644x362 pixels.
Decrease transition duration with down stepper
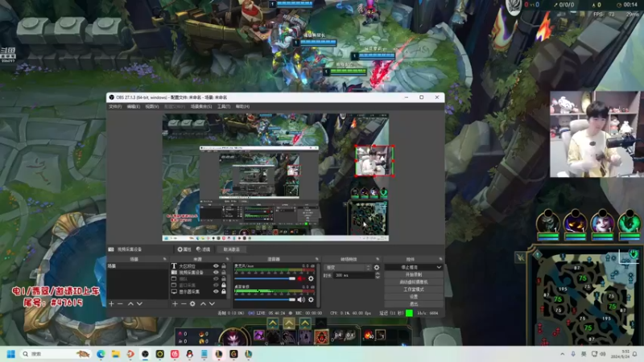pos(378,278)
